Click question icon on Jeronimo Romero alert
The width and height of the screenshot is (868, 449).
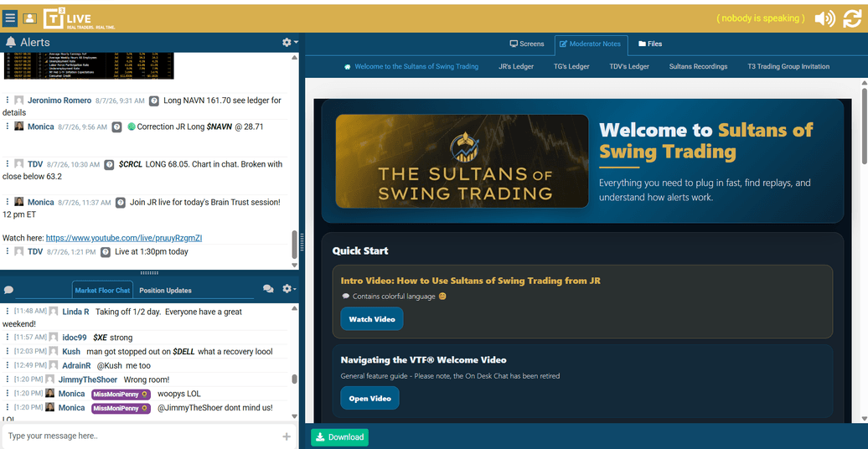coord(154,101)
